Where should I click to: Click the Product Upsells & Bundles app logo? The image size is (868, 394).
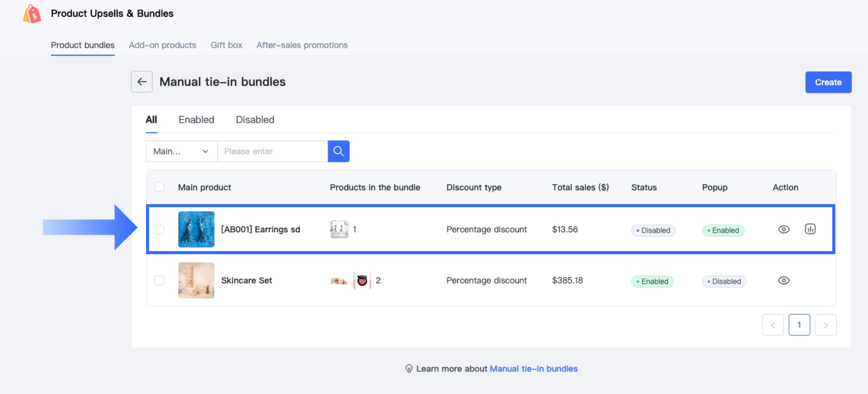[x=32, y=14]
